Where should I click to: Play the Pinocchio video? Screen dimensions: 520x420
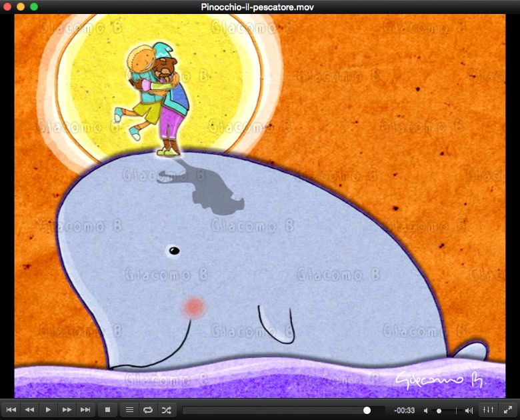click(x=48, y=410)
